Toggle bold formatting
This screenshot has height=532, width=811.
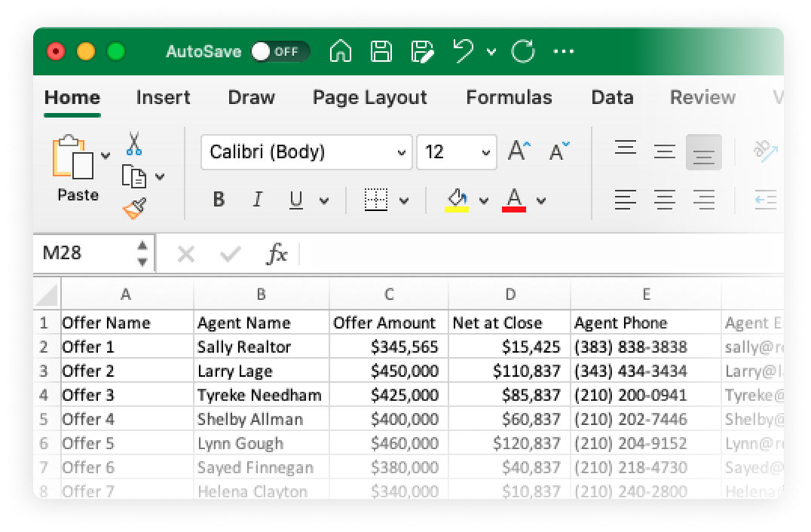(x=219, y=200)
